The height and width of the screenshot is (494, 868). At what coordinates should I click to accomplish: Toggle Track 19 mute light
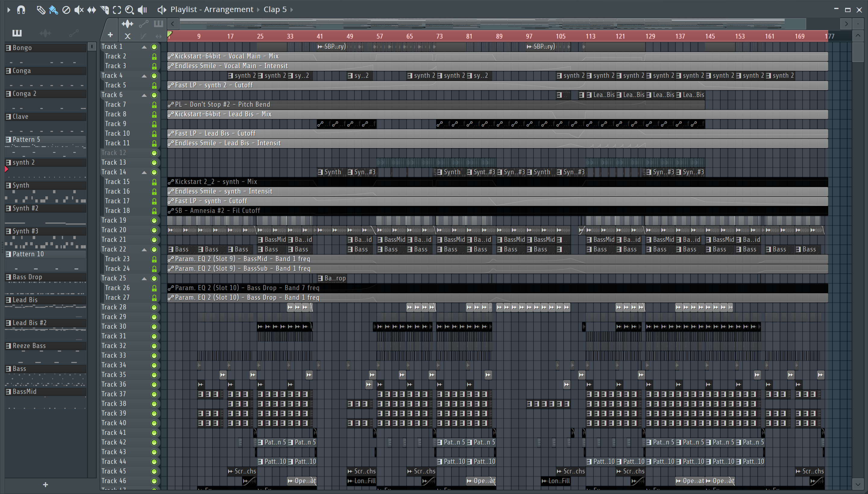pos(154,220)
